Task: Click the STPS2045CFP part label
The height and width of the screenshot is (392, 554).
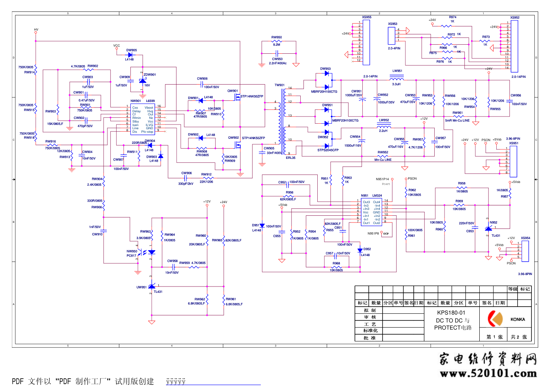Action: click(x=328, y=150)
